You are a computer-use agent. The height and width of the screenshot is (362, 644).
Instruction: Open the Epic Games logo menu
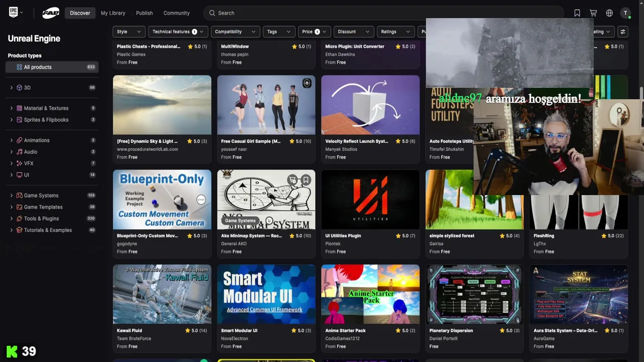coord(16,13)
